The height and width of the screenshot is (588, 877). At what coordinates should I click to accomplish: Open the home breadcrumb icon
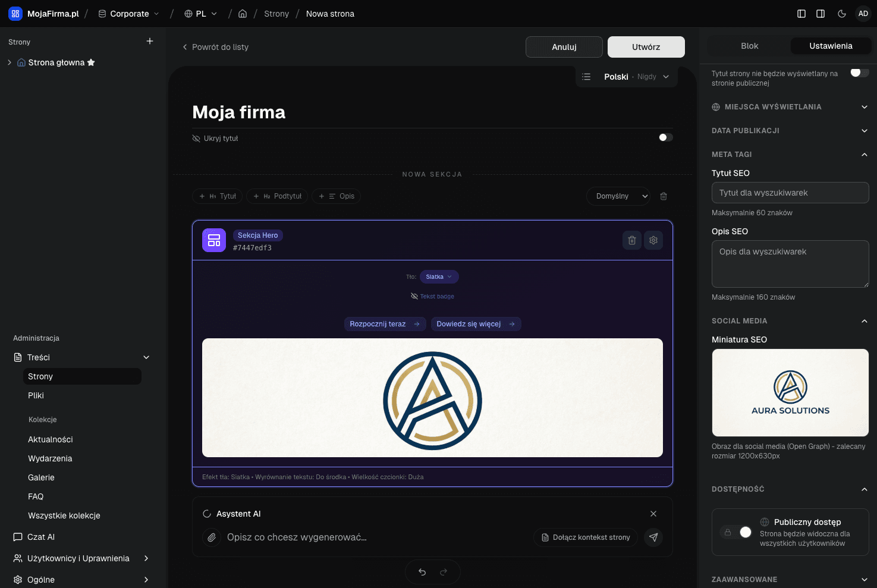(243, 14)
